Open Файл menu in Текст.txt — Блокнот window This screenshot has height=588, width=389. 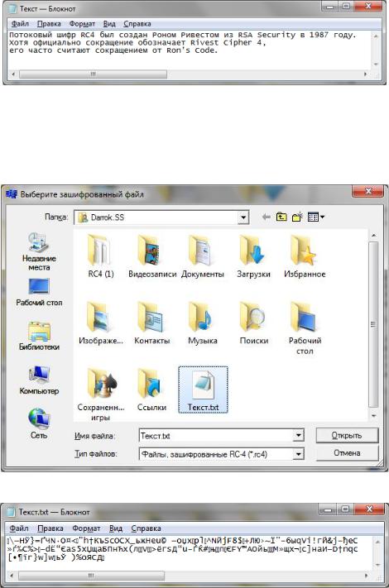point(19,528)
